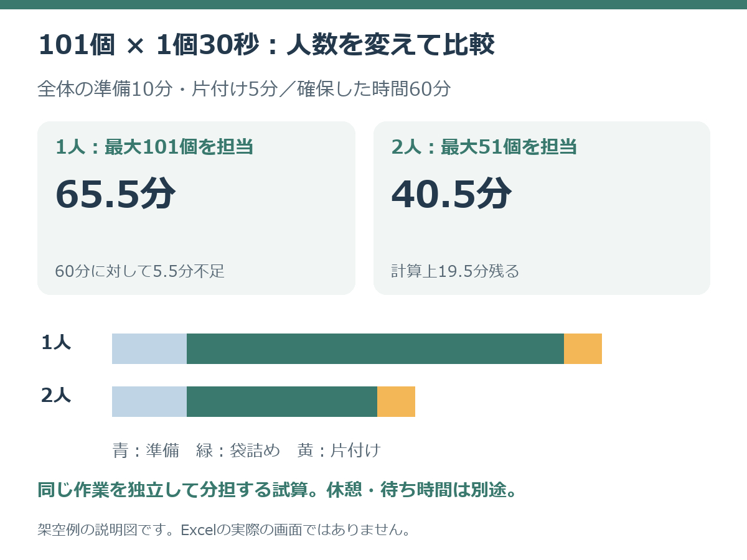Click the 65.5分 value
This screenshot has width=747, height=560.
click(x=116, y=194)
